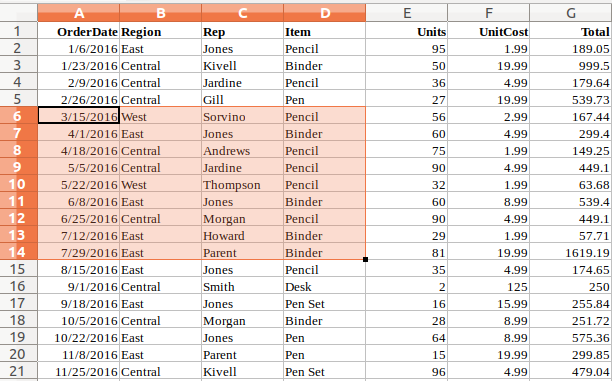Select the date 11/25/2016 cell
612x381 pixels.
tap(79, 371)
